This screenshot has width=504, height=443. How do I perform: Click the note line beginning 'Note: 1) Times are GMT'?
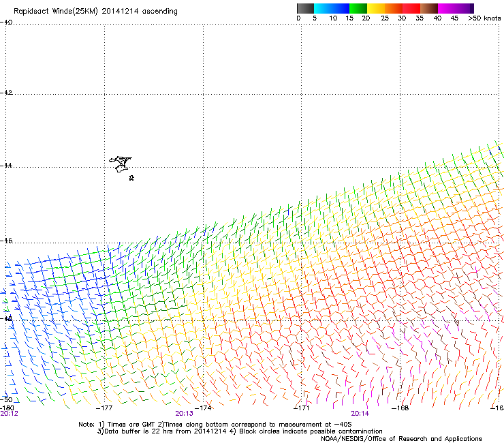pos(215,425)
